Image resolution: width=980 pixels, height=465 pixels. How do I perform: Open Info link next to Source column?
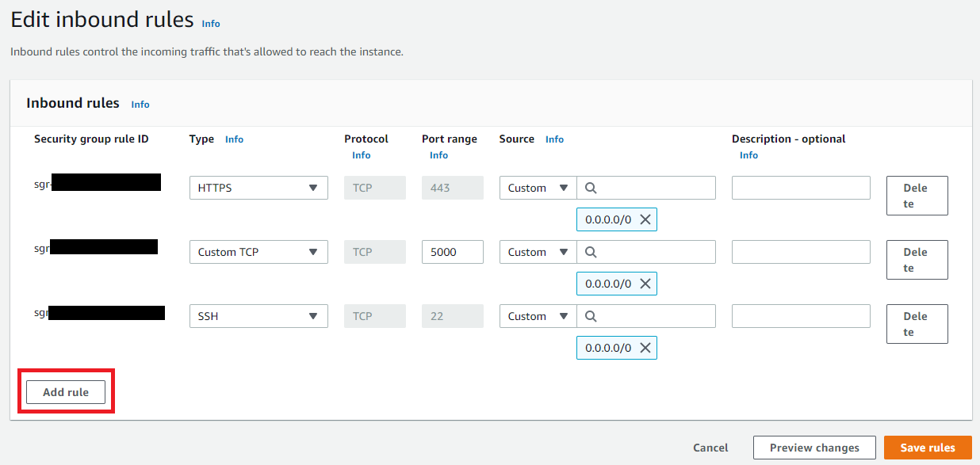(x=554, y=139)
